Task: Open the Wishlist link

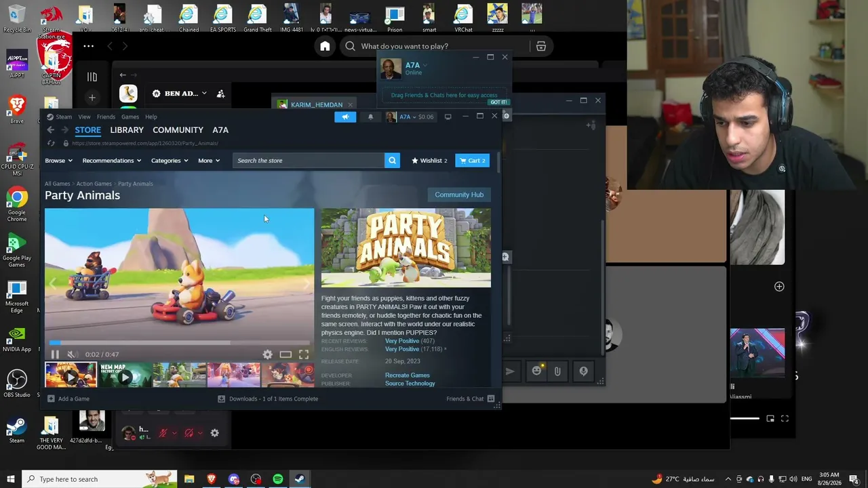Action: click(x=429, y=161)
